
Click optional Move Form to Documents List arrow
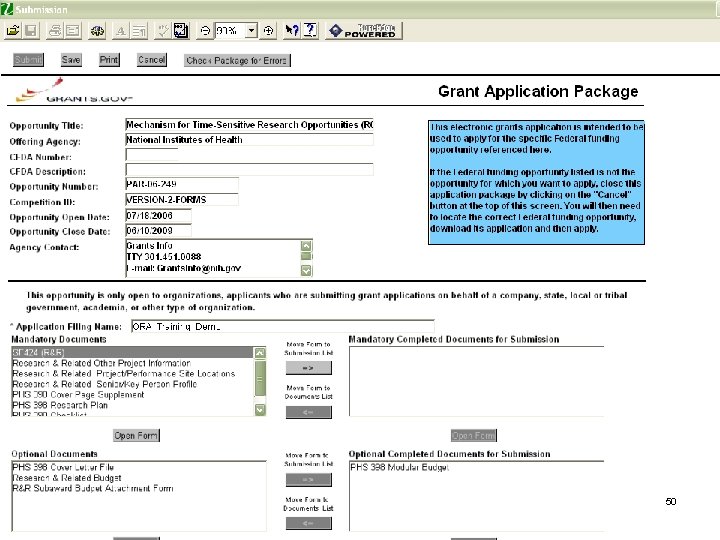[x=308, y=523]
